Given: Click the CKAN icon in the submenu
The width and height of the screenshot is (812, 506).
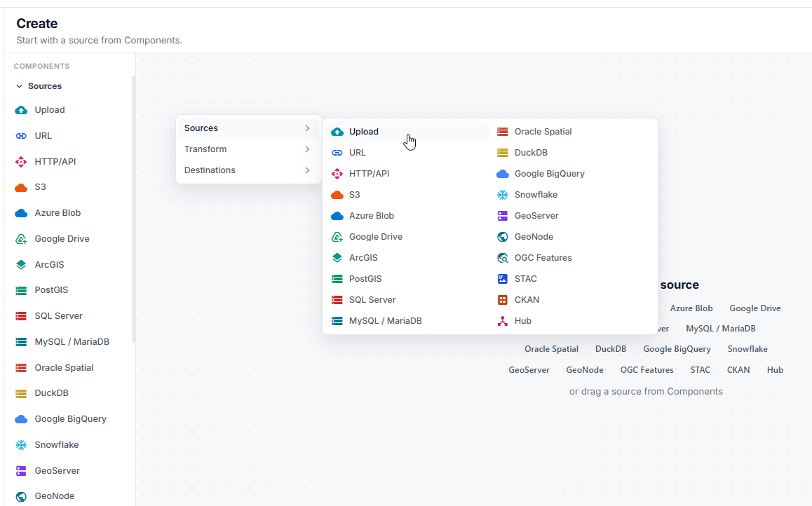Looking at the screenshot, I should pos(502,300).
